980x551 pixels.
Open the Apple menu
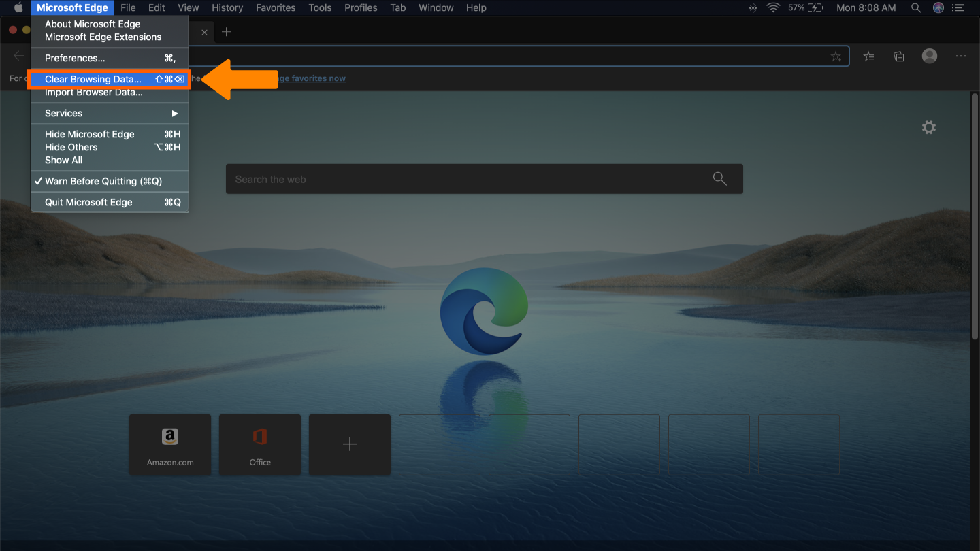(18, 7)
